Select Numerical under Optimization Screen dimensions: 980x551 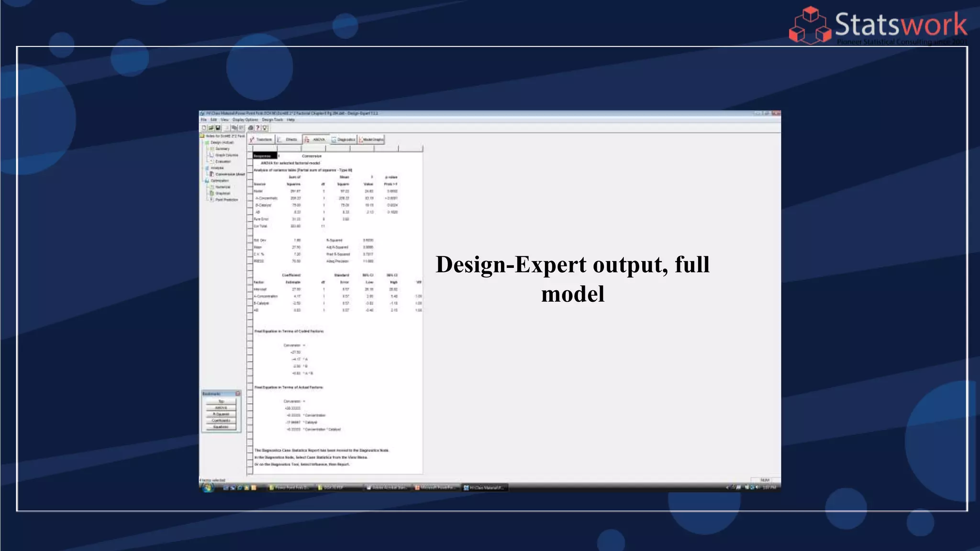tap(223, 187)
